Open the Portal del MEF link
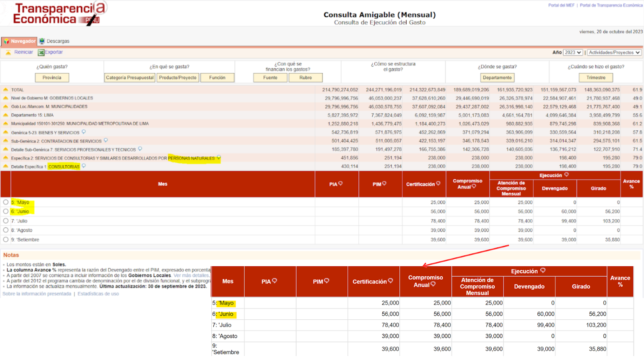Viewport: 644px width, 362px height. point(561,5)
